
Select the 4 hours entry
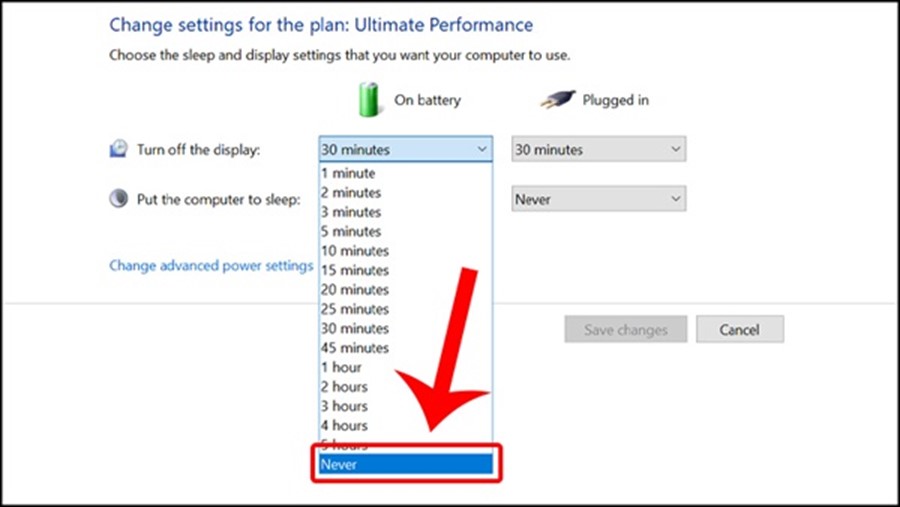click(406, 425)
